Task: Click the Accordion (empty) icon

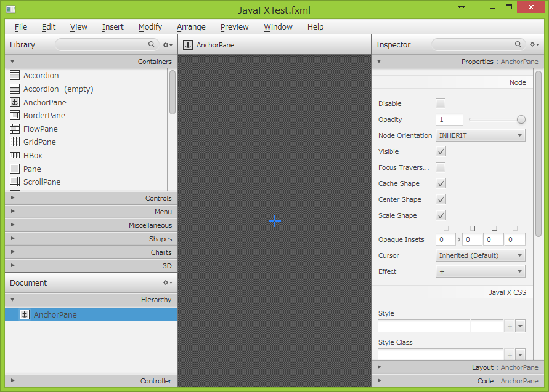Action: 15,89
